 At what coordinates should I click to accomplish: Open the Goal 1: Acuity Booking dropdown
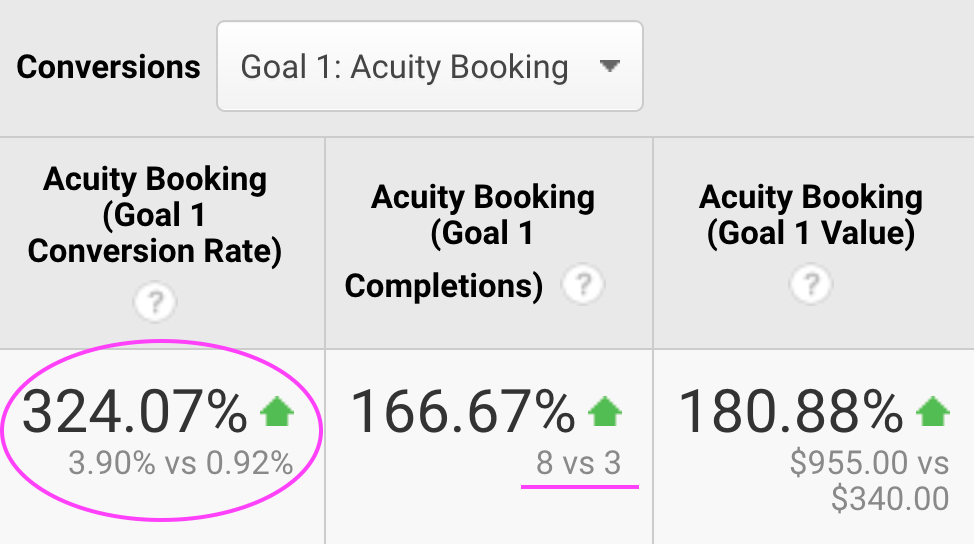click(429, 66)
